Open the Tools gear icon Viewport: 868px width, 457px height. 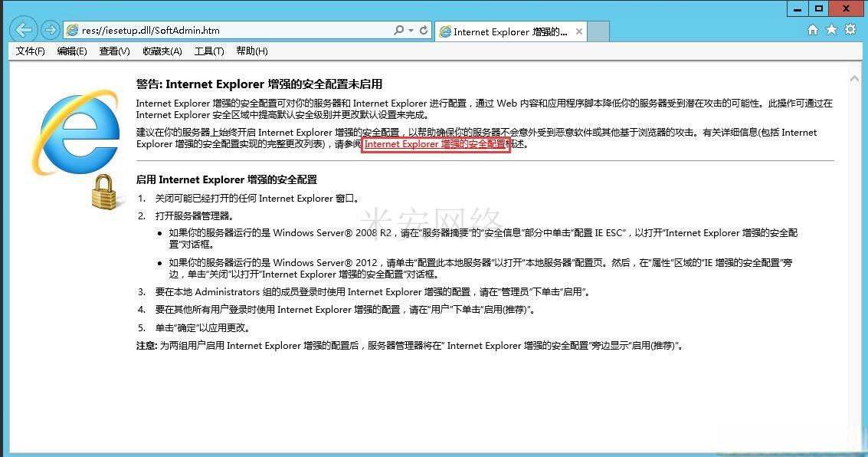pos(850,30)
